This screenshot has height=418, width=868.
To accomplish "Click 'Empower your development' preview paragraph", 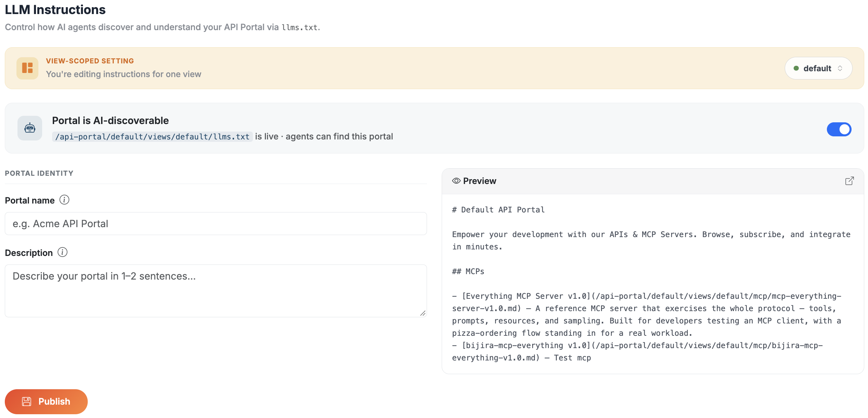I will click(x=651, y=241).
